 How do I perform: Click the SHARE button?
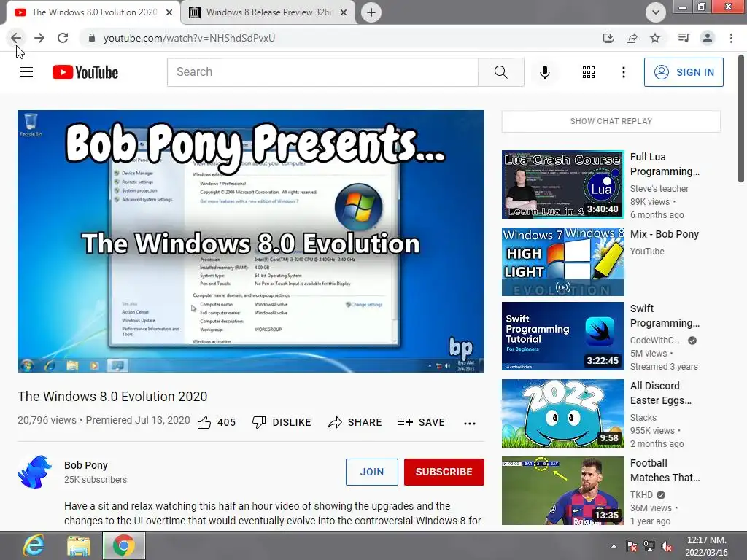point(355,422)
